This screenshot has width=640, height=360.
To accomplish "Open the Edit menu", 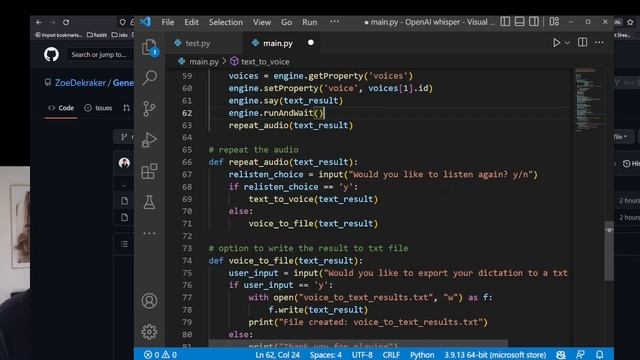I will [191, 22].
